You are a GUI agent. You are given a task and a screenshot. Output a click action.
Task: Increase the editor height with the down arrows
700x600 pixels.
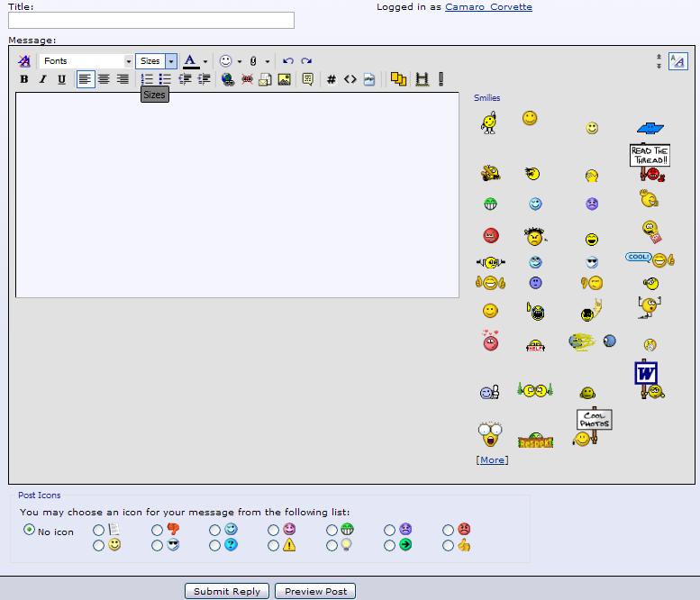point(659,66)
